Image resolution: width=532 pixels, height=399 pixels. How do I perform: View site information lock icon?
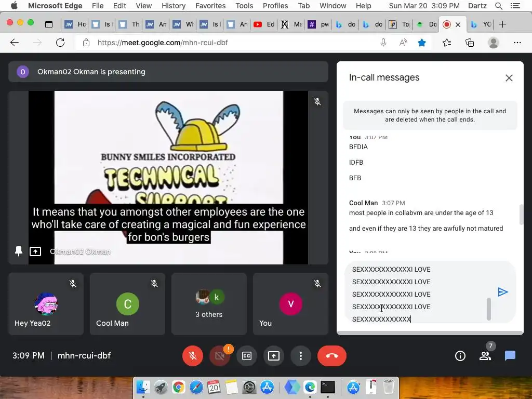click(86, 43)
